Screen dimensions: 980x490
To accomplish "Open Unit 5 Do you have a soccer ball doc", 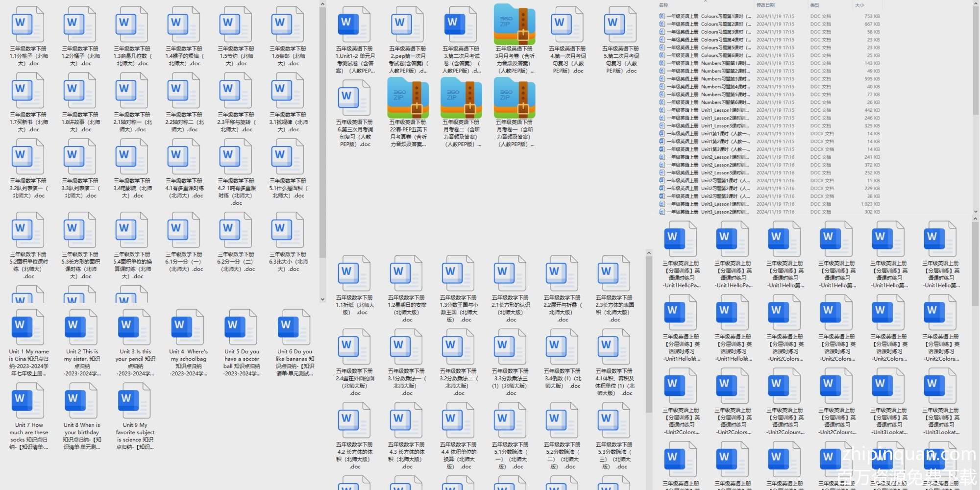I will tap(241, 327).
